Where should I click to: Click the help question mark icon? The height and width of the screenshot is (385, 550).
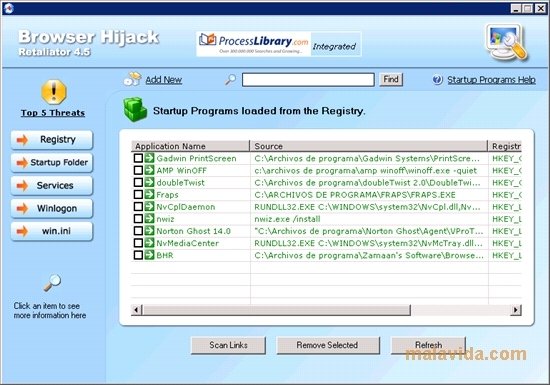(437, 80)
